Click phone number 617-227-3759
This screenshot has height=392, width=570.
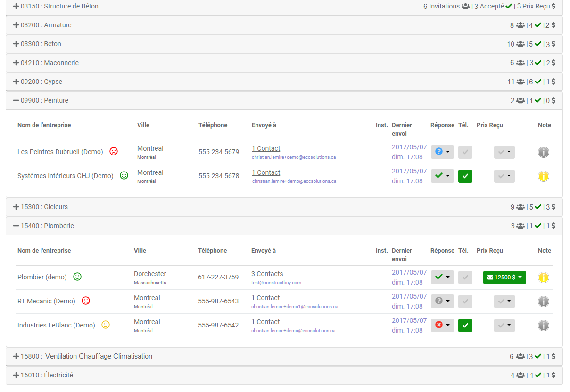pyautogui.click(x=218, y=277)
